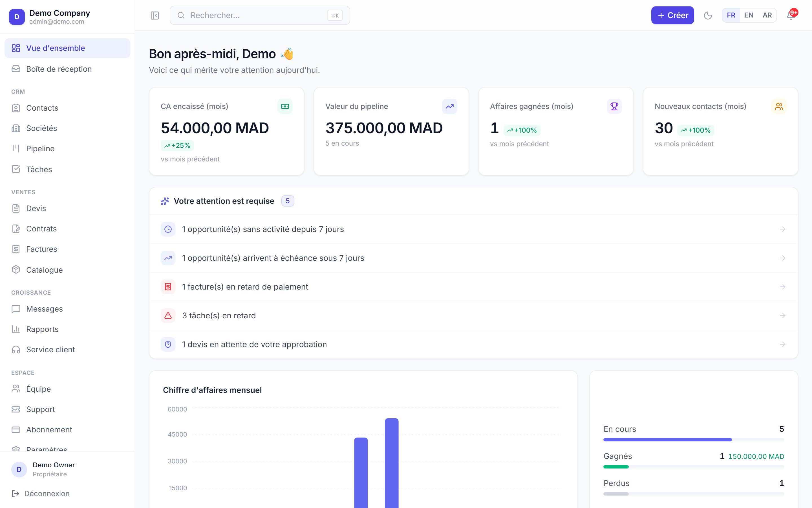Open Devis under Ventes
Image resolution: width=812 pixels, height=508 pixels.
click(x=67, y=208)
